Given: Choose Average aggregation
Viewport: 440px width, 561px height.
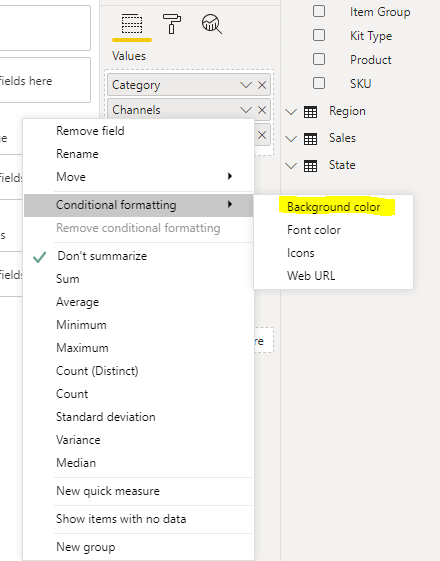Looking at the screenshot, I should click(138, 302).
